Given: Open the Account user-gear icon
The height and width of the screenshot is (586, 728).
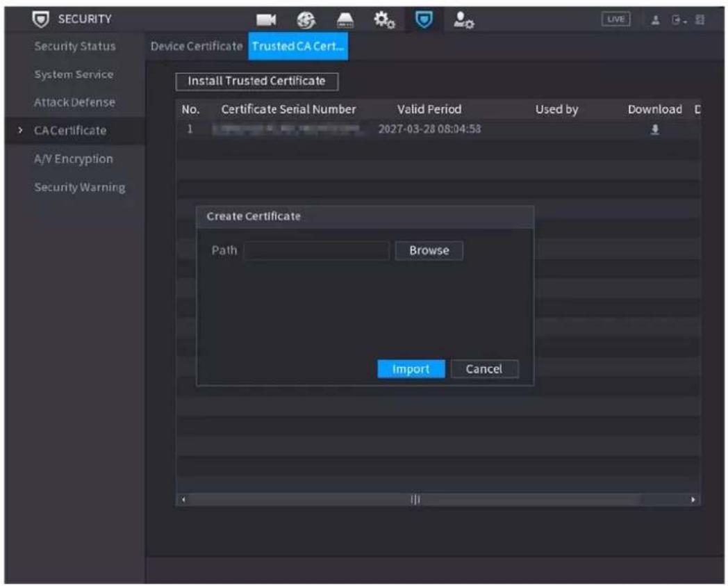Looking at the screenshot, I should (463, 19).
